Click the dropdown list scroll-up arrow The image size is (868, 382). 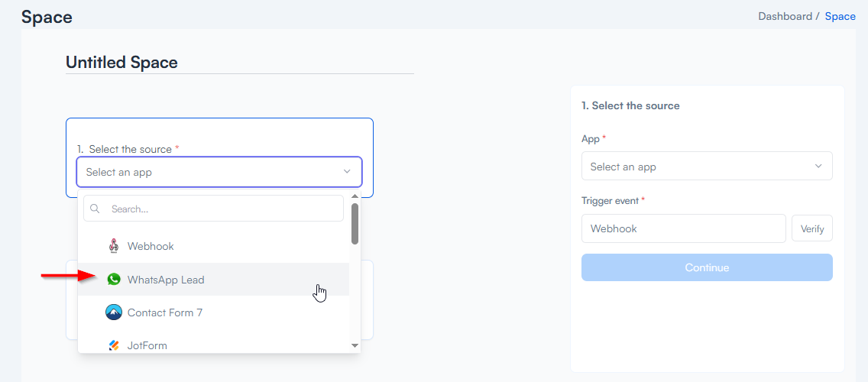[355, 196]
